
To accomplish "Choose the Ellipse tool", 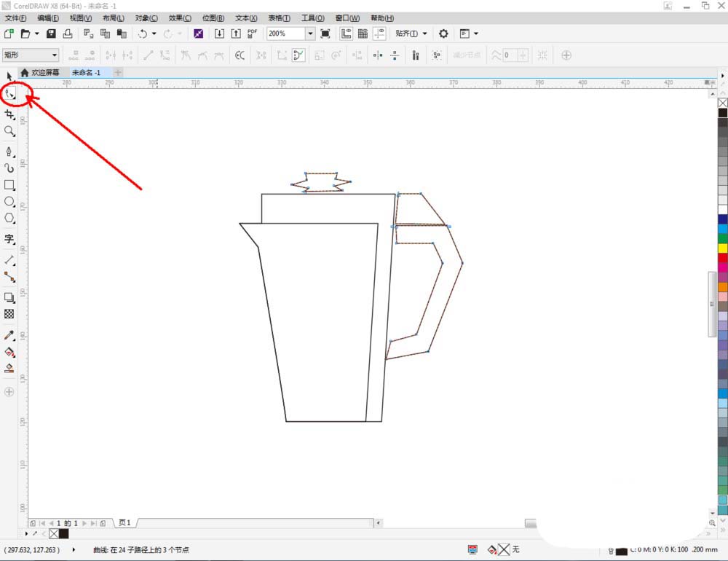I will (9, 201).
